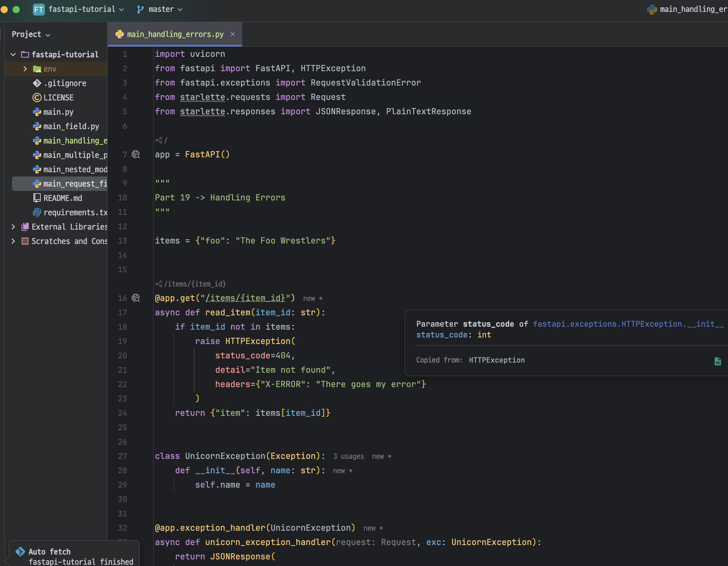Click the /items/{item_id} hyperlink in the code
This screenshot has width=728, height=566.
(246, 298)
